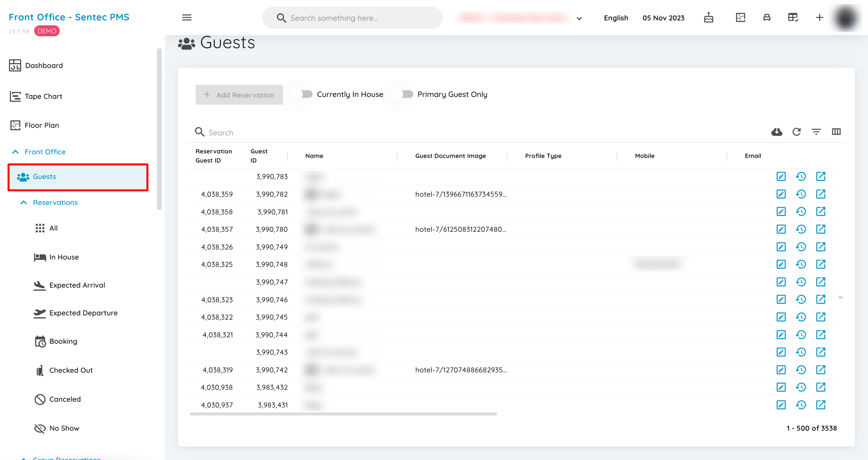Viewport: 868px width, 460px height.
Task: Click the table check icon in header
Action: point(793,17)
